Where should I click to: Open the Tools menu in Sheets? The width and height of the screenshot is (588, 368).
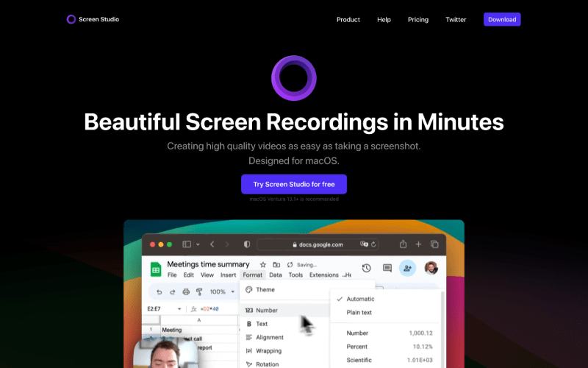[295, 275]
